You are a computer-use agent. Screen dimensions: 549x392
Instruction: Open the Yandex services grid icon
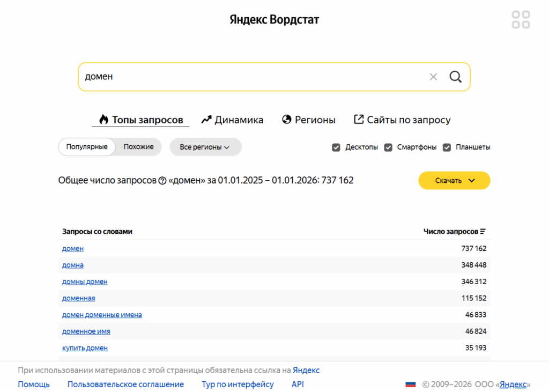coord(521,20)
